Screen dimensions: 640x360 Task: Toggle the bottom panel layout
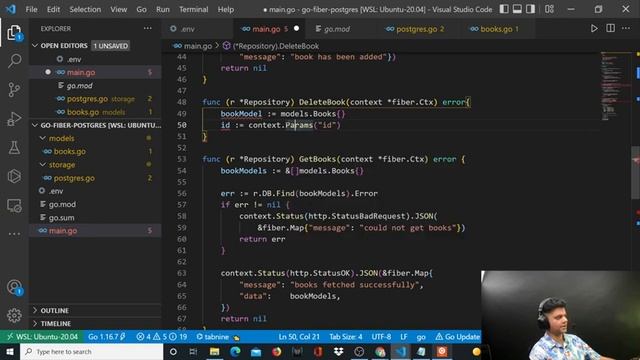click(517, 9)
